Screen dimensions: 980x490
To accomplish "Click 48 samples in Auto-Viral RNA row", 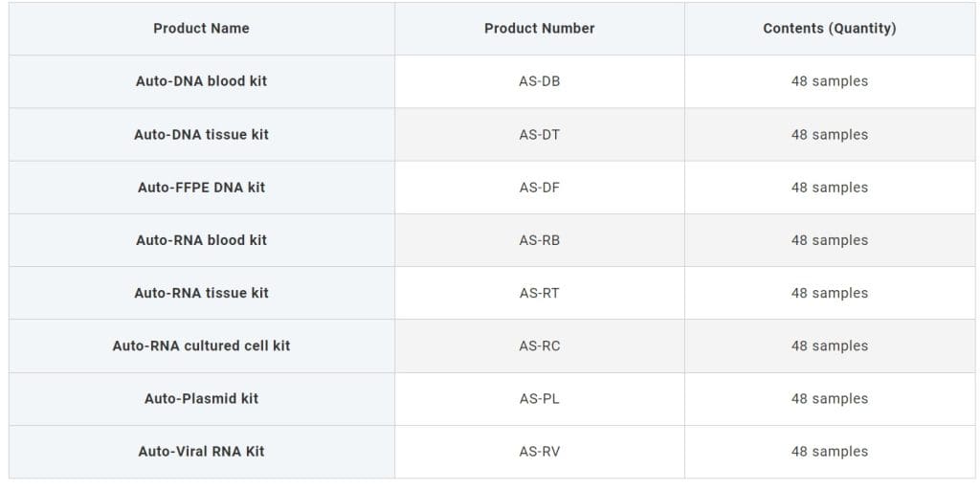I will (830, 452).
